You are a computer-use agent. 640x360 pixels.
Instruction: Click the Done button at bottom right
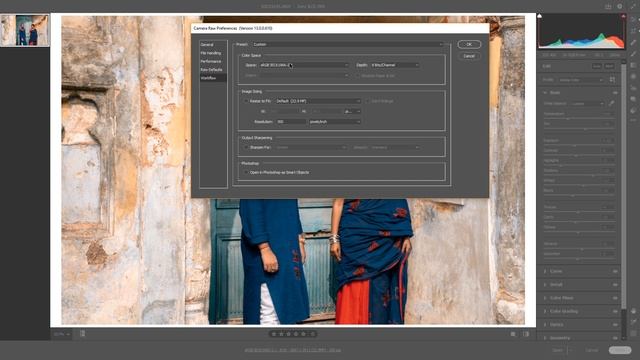point(620,350)
